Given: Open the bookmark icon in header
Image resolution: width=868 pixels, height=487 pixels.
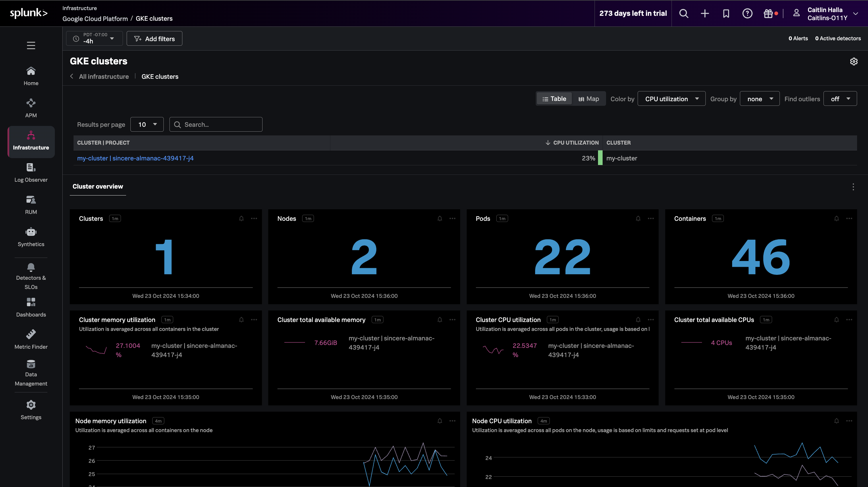Looking at the screenshot, I should coord(726,14).
